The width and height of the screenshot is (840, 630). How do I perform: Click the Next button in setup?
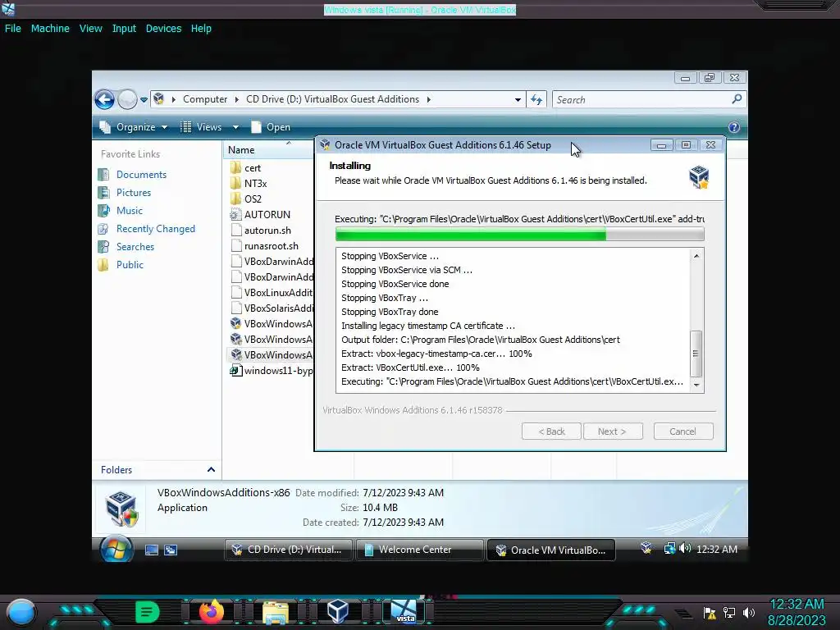click(x=612, y=431)
